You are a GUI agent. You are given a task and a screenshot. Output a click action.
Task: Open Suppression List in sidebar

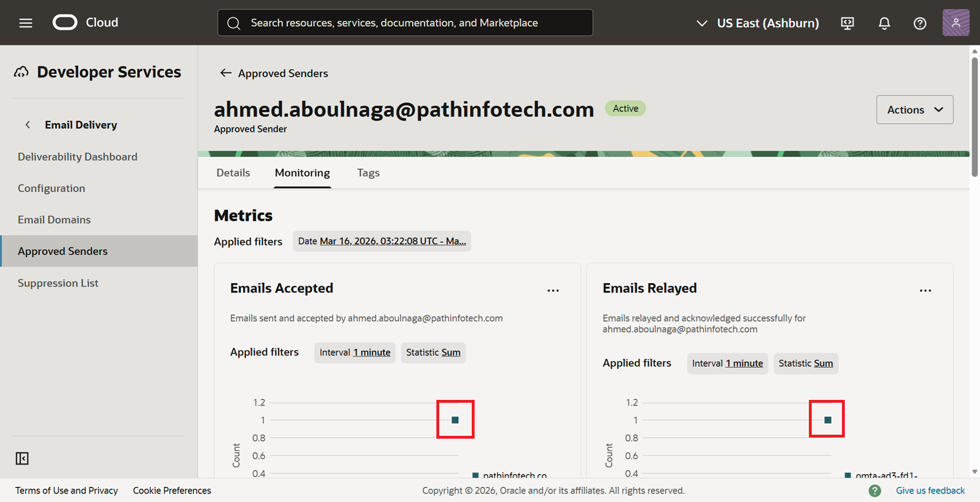(58, 283)
